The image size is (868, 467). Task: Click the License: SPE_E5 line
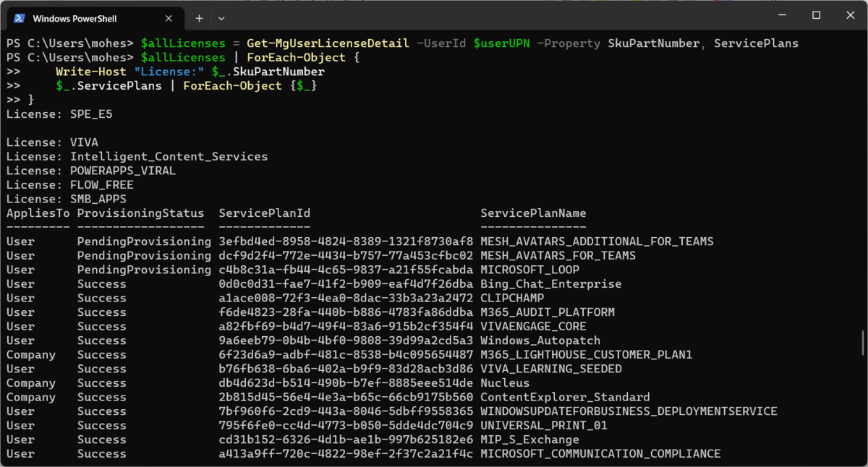[x=59, y=114]
